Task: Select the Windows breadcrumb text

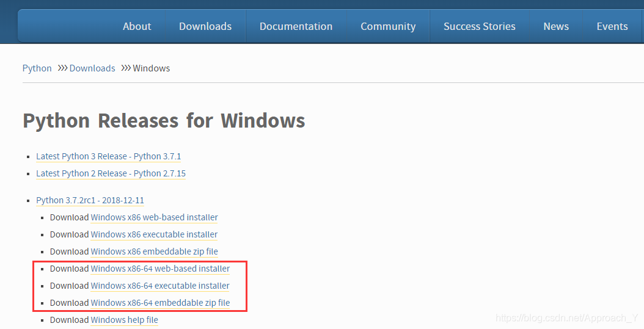Action: [151, 68]
